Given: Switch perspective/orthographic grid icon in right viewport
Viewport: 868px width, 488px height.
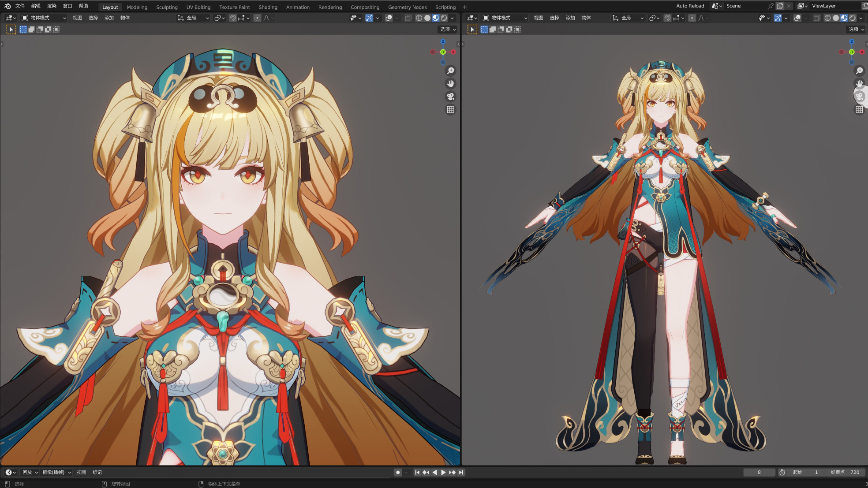Looking at the screenshot, I should 859,110.
